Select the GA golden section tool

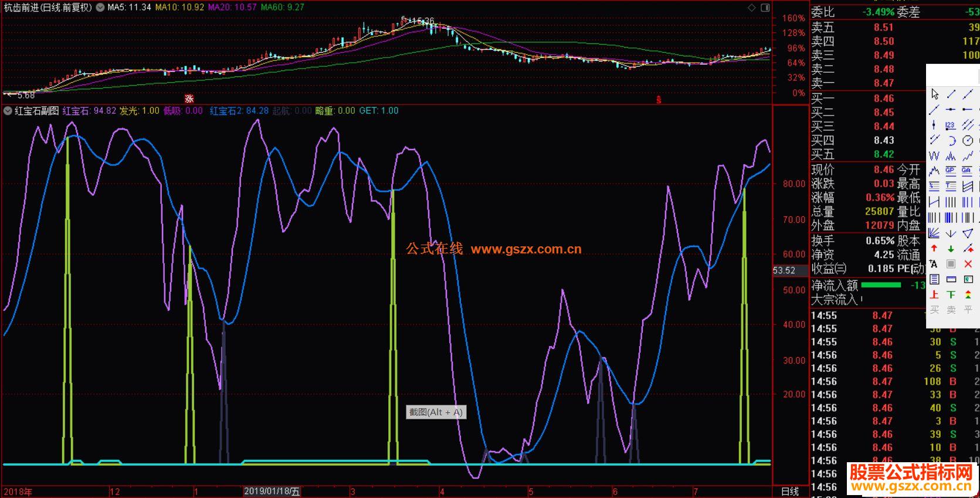(967, 171)
